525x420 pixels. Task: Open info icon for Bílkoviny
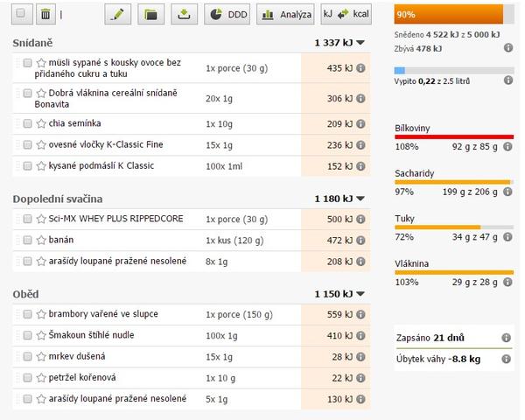pyautogui.click(x=507, y=150)
